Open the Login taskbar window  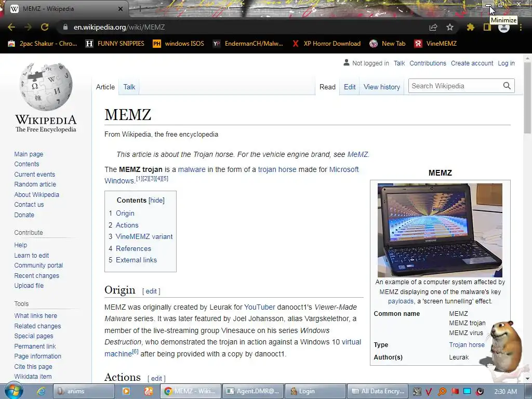(x=315, y=391)
